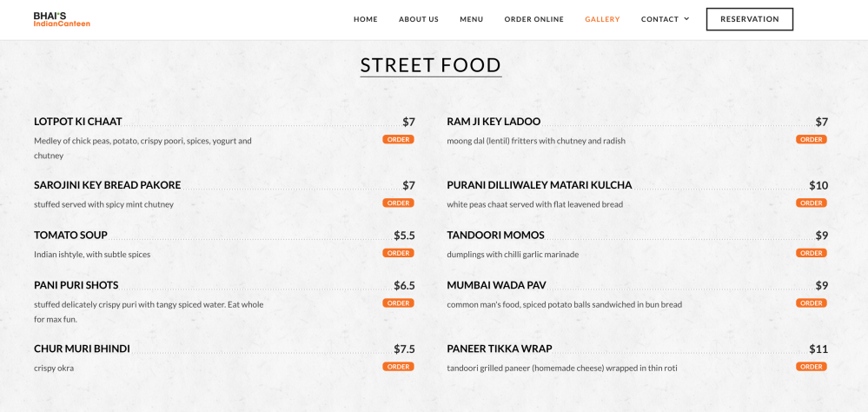Go to the About Us page
This screenshot has height=412, width=868.
click(419, 19)
